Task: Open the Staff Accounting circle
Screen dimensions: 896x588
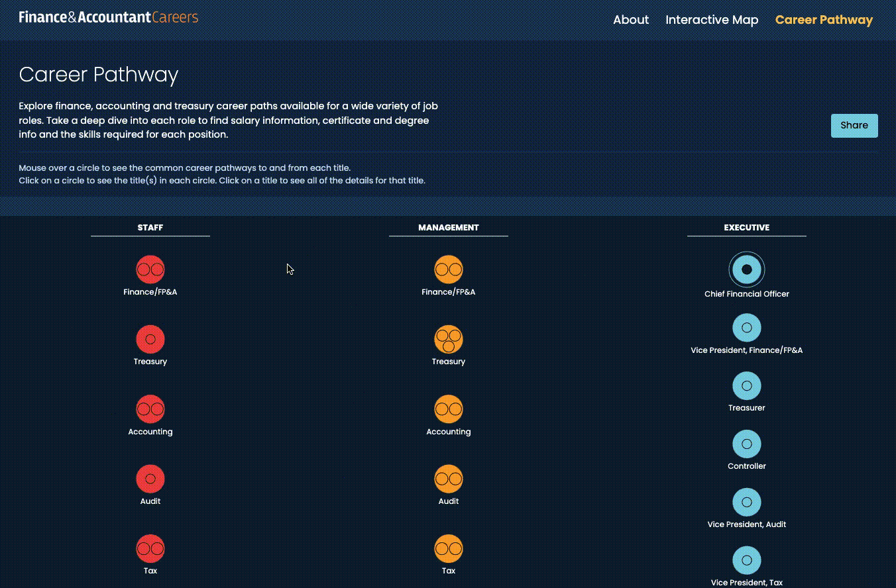Action: click(x=150, y=409)
